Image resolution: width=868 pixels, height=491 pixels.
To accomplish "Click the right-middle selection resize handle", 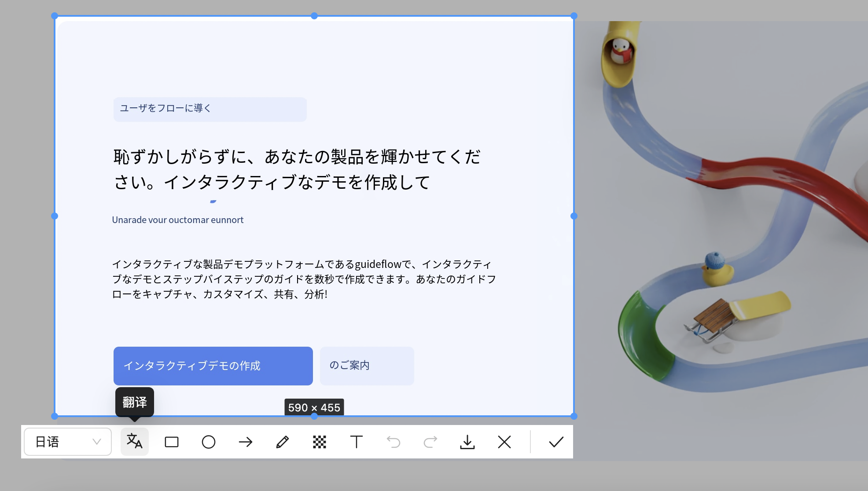I will (574, 216).
